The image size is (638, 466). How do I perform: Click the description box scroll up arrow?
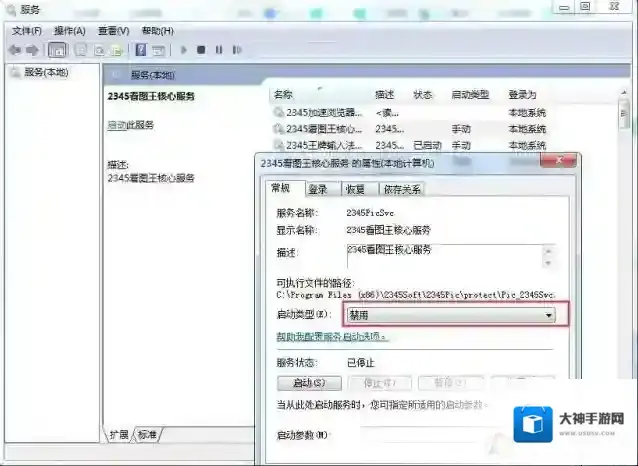pyautogui.click(x=548, y=251)
